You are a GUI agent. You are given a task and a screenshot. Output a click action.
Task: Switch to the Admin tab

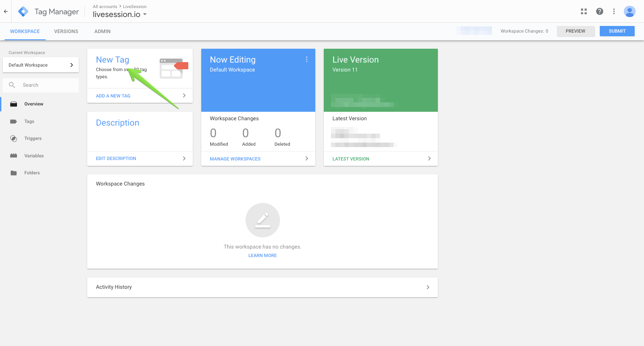coord(102,31)
